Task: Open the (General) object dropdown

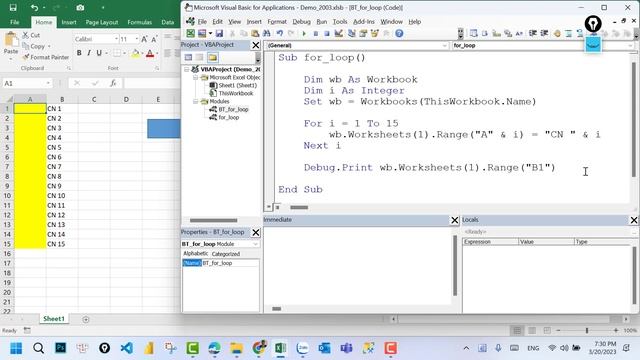Action: coord(444,46)
